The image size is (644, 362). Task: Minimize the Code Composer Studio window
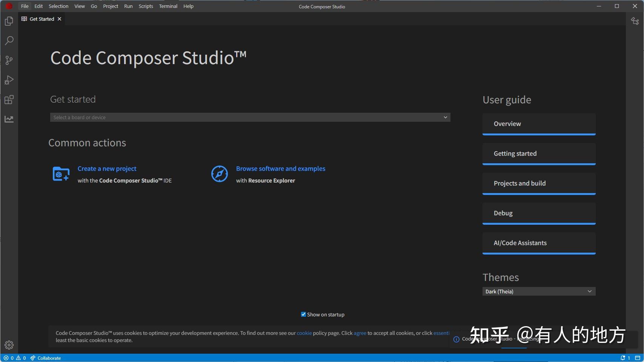coord(599,6)
